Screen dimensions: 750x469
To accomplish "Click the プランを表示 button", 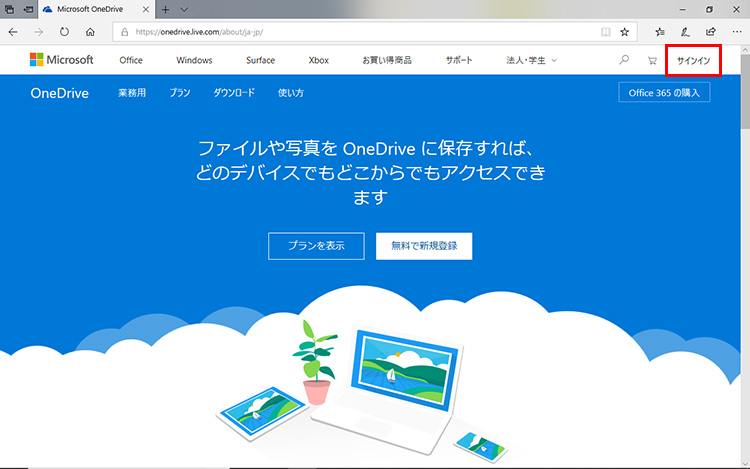I will [x=316, y=246].
